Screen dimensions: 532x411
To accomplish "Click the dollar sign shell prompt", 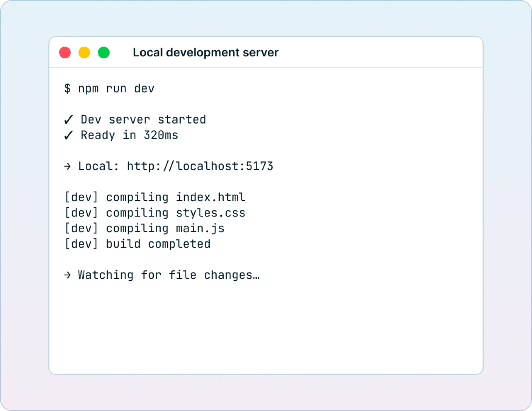I will 67,88.
